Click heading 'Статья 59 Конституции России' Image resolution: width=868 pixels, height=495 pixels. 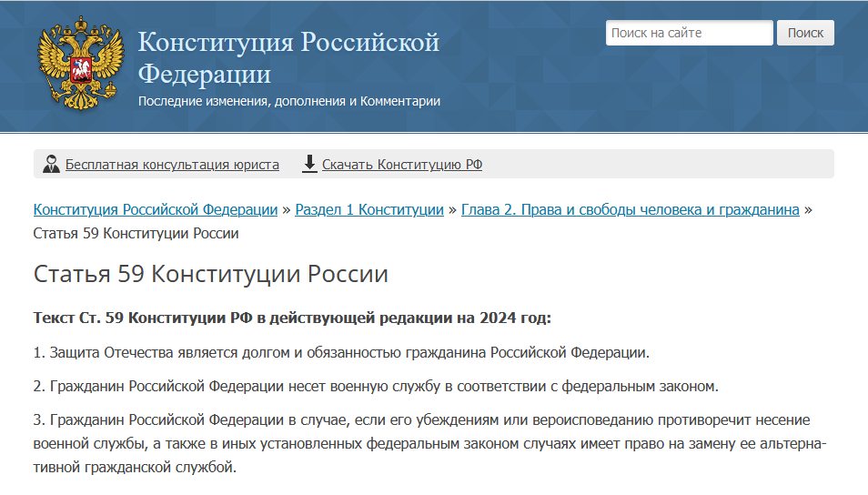(x=211, y=274)
